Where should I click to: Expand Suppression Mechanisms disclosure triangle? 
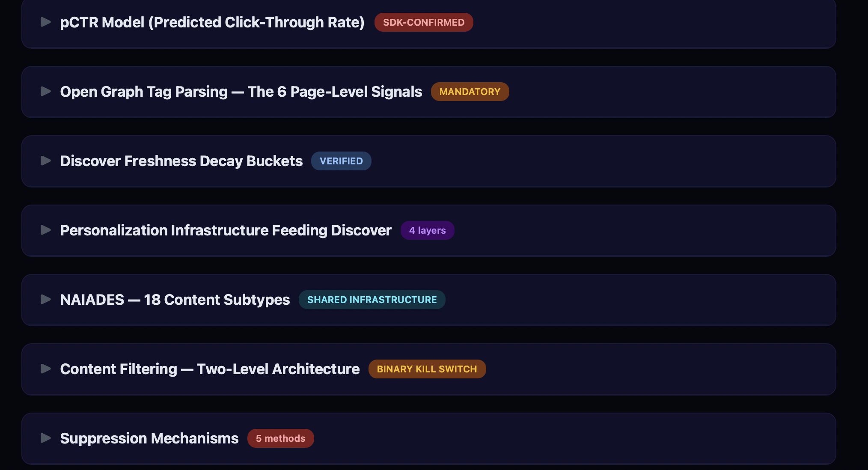tap(45, 438)
